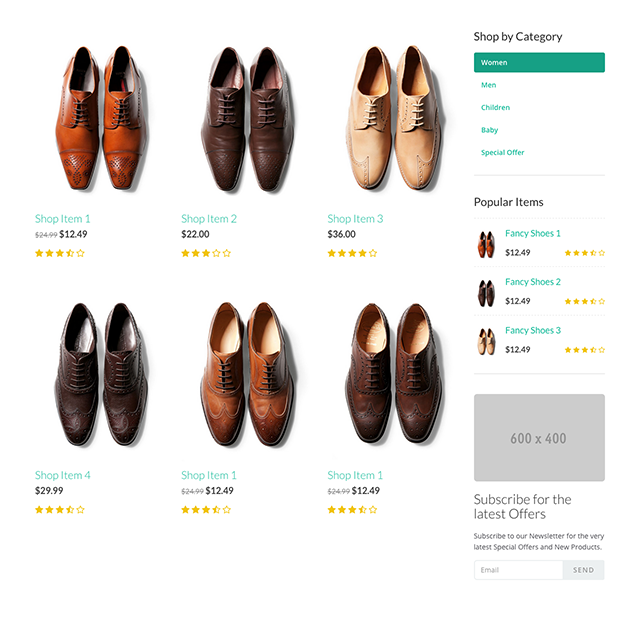The height and width of the screenshot is (619, 640).
Task: Click the Fancy Shoes 1 thumbnail
Action: point(486,244)
